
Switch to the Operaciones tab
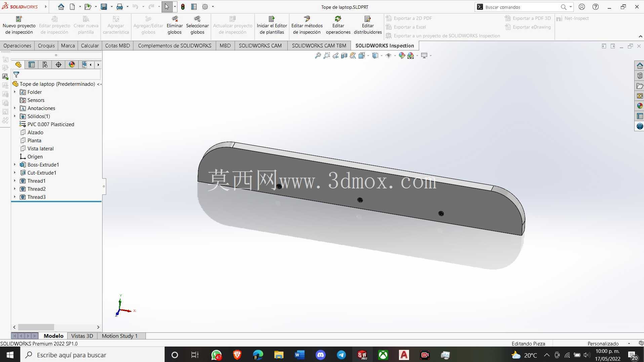(17, 45)
